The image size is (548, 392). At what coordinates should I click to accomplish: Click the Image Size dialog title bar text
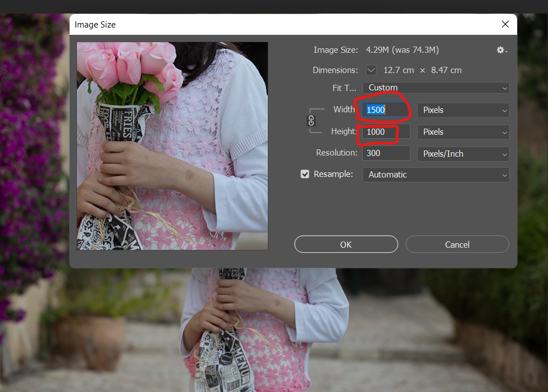(95, 25)
